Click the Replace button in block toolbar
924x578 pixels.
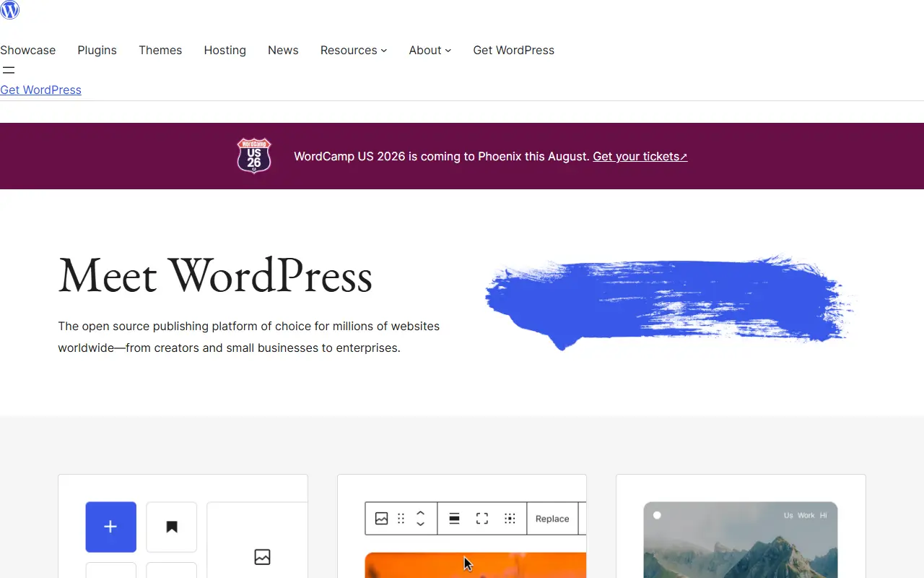552,519
